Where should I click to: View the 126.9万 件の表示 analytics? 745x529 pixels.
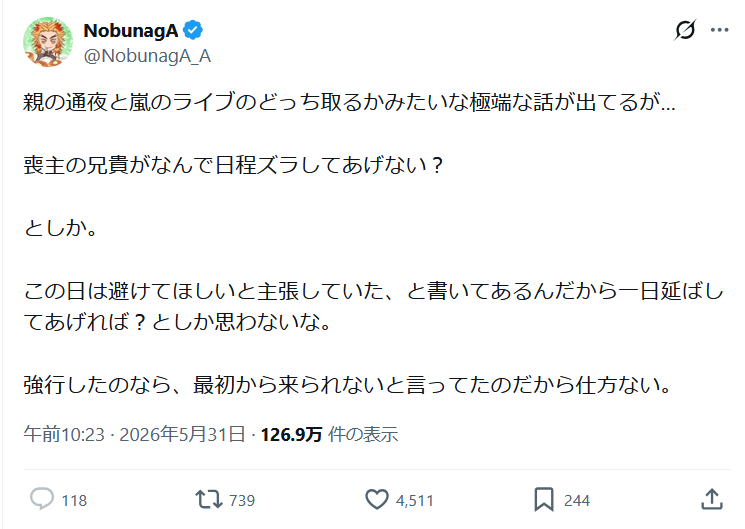pos(329,434)
